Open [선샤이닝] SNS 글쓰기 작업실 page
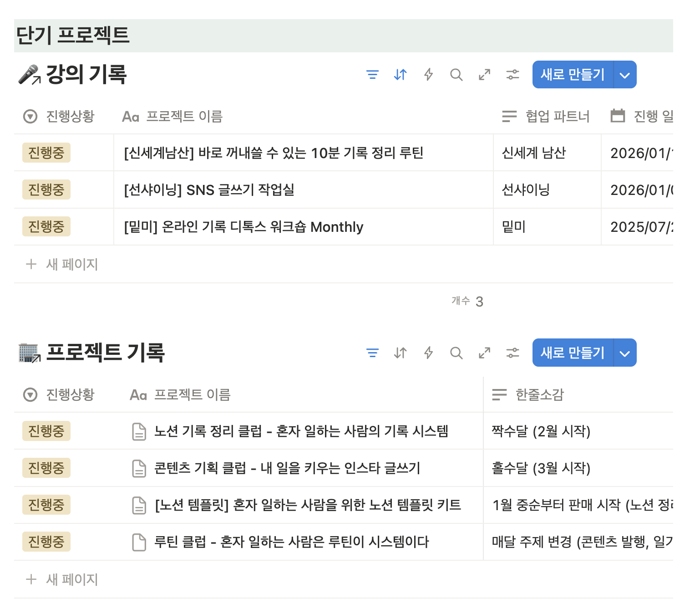This screenshot has width=700, height=604. pyautogui.click(x=209, y=190)
